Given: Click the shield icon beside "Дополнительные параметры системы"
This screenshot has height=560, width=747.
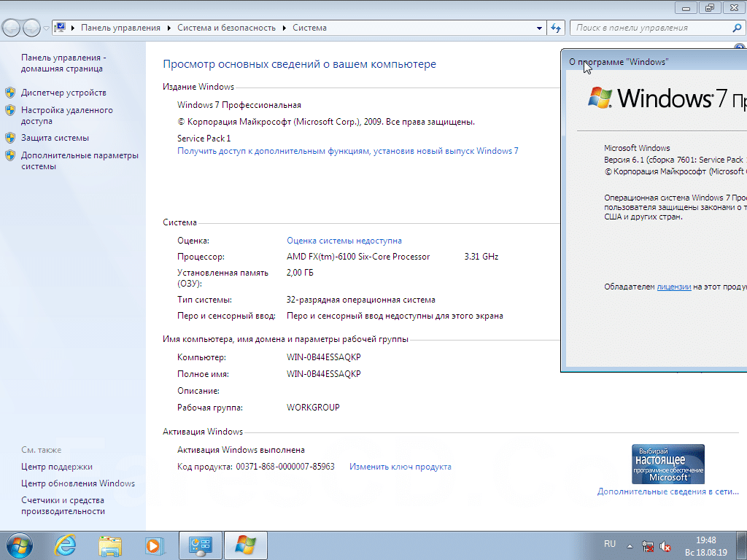Looking at the screenshot, I should pyautogui.click(x=10, y=155).
